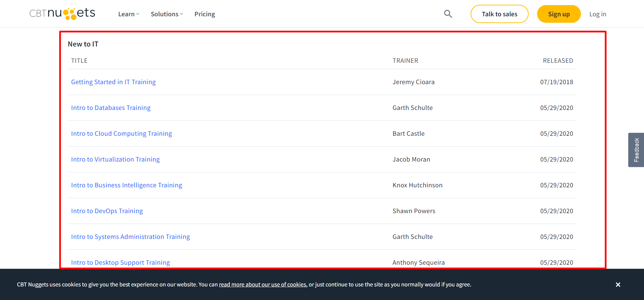Open Intro to Databases Training course
This screenshot has height=300, width=644.
pos(111,108)
